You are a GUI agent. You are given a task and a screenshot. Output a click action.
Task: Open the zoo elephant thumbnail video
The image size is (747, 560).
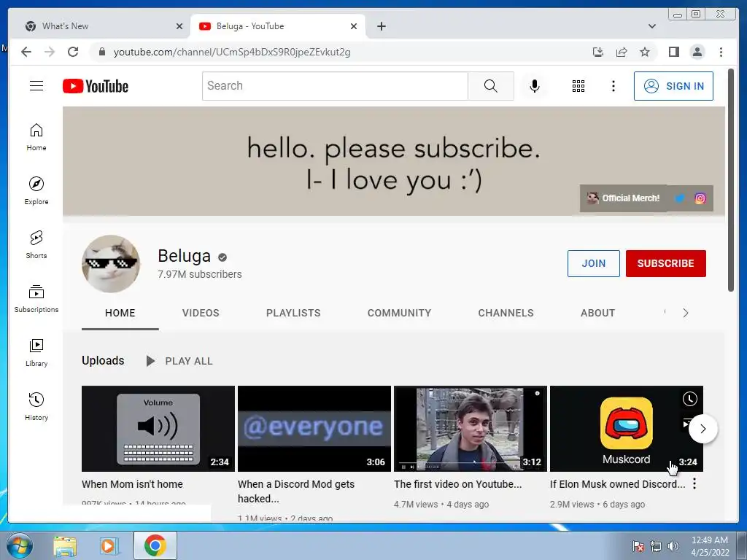[471, 429]
